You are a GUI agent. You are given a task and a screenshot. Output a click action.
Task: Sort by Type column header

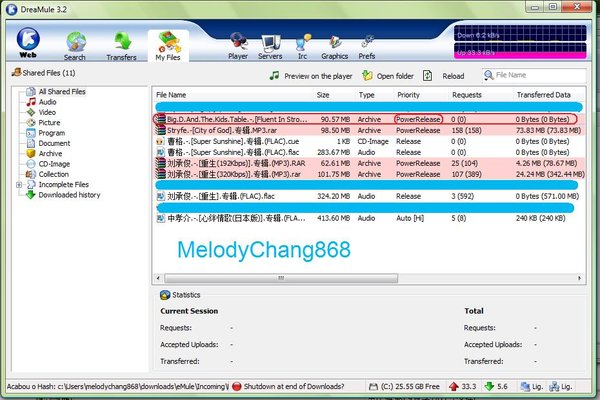pos(367,95)
